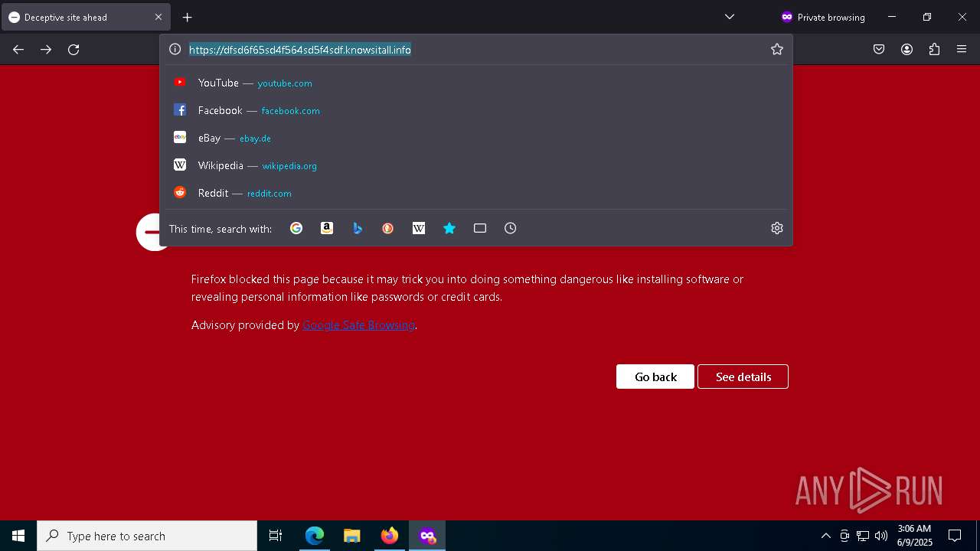This screenshot has width=980, height=551.
Task: Expand the list all tabs dropdown
Action: pos(730,17)
